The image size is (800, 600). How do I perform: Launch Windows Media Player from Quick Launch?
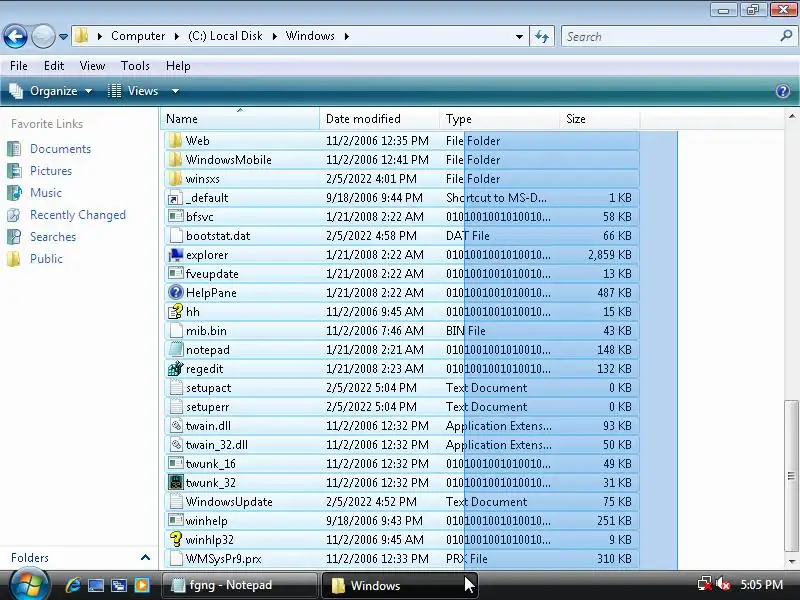[x=142, y=585]
